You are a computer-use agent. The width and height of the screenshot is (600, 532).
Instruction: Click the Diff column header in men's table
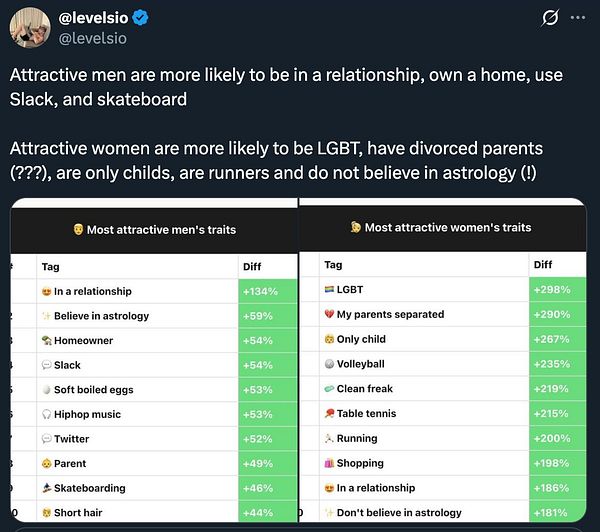(x=253, y=267)
